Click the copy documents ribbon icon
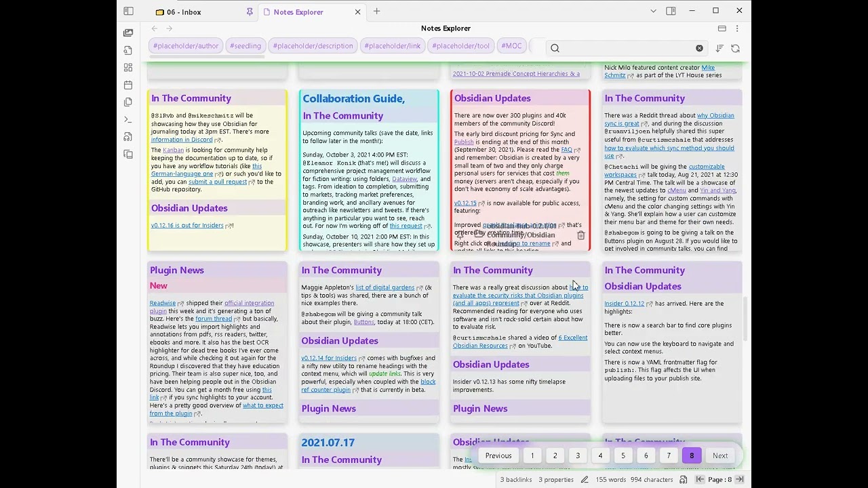The width and height of the screenshot is (868, 488). point(128,102)
